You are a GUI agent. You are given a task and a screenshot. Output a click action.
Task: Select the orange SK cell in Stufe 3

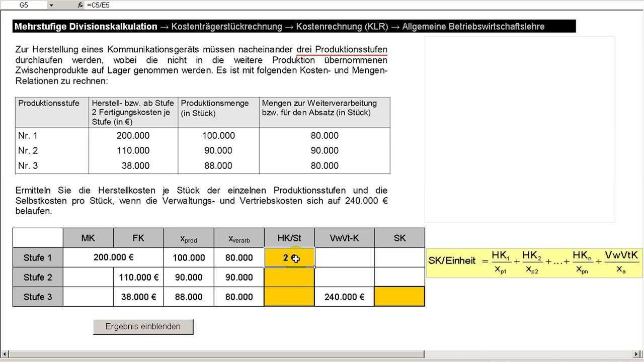399,297
